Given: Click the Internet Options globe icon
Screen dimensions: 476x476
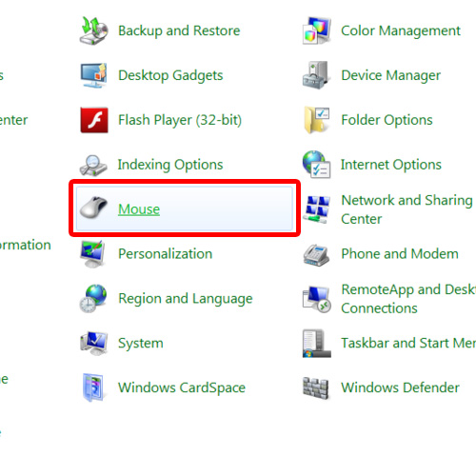Looking at the screenshot, I should coord(316,165).
